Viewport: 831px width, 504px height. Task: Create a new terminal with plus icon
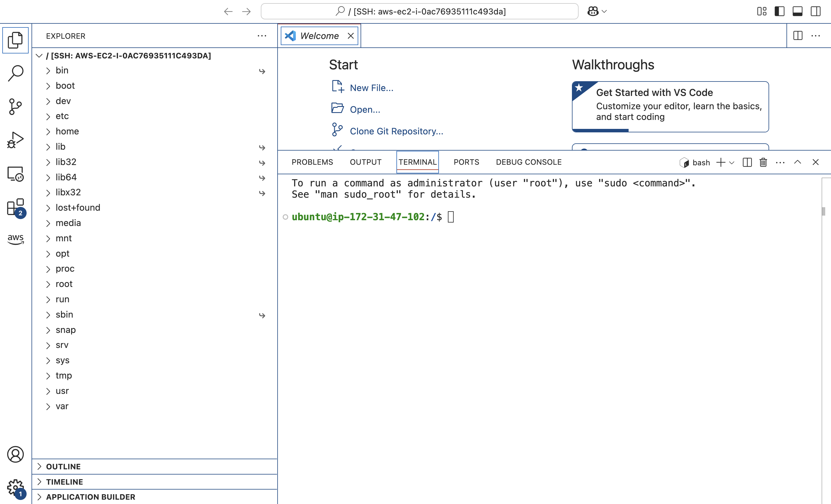720,162
